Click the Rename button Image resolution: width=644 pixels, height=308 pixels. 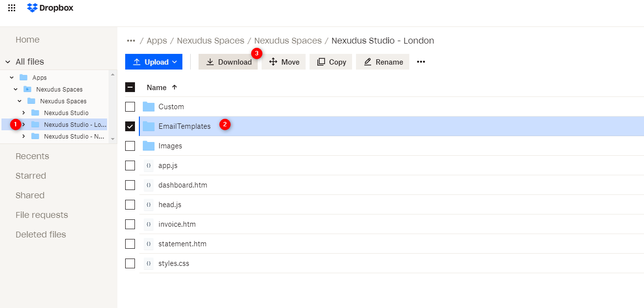382,62
